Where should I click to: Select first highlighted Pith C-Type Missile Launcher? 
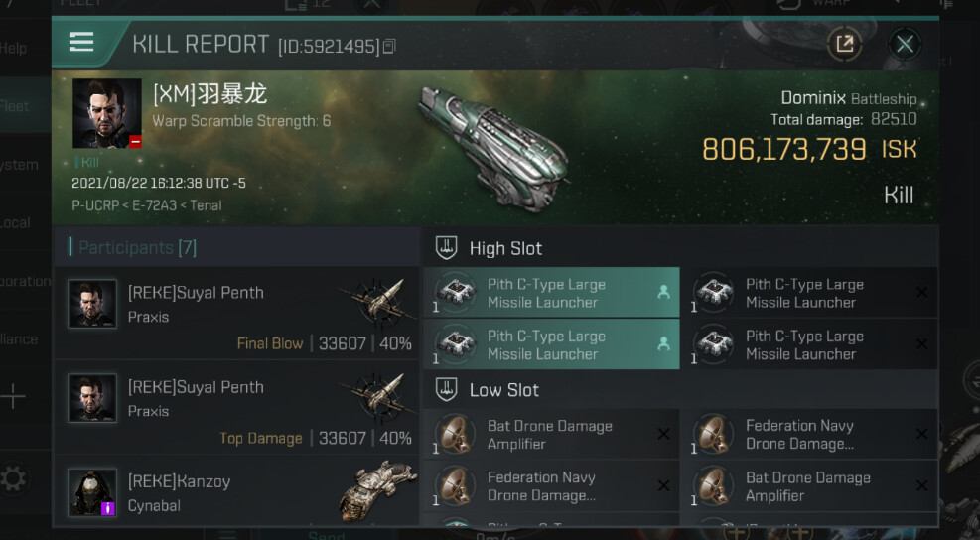(x=551, y=293)
